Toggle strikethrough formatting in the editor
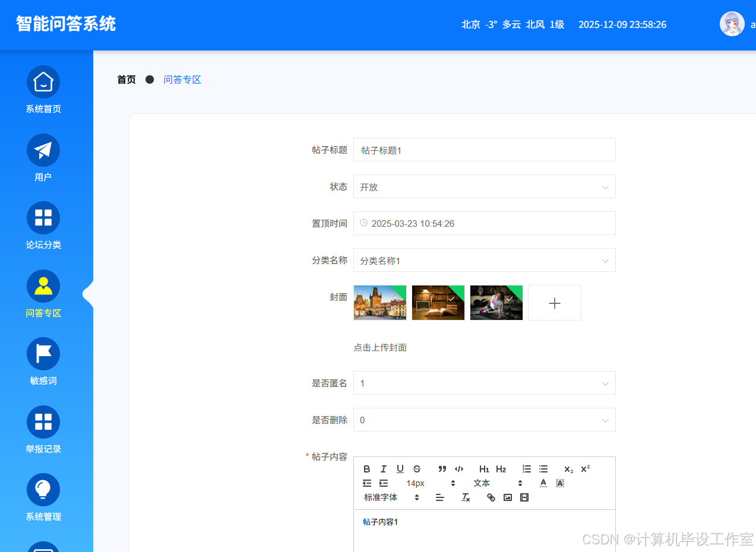 click(416, 469)
